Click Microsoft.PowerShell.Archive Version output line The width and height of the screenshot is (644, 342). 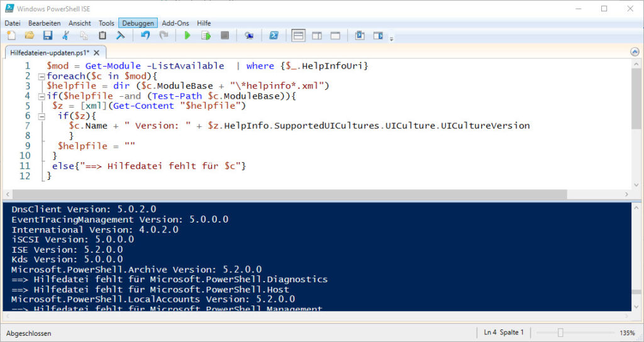136,269
